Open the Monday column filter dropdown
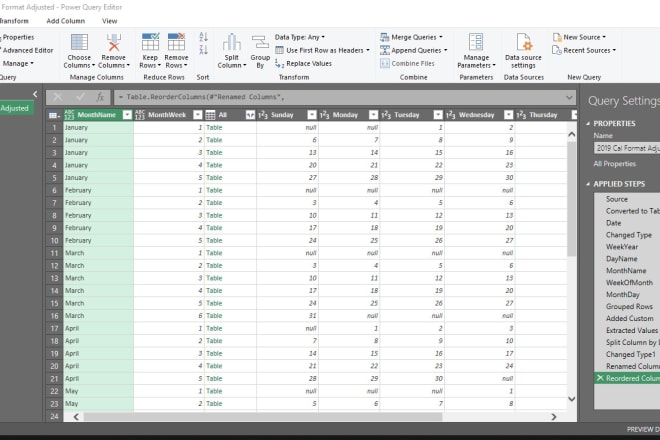This screenshot has height=440, width=660. click(373, 115)
